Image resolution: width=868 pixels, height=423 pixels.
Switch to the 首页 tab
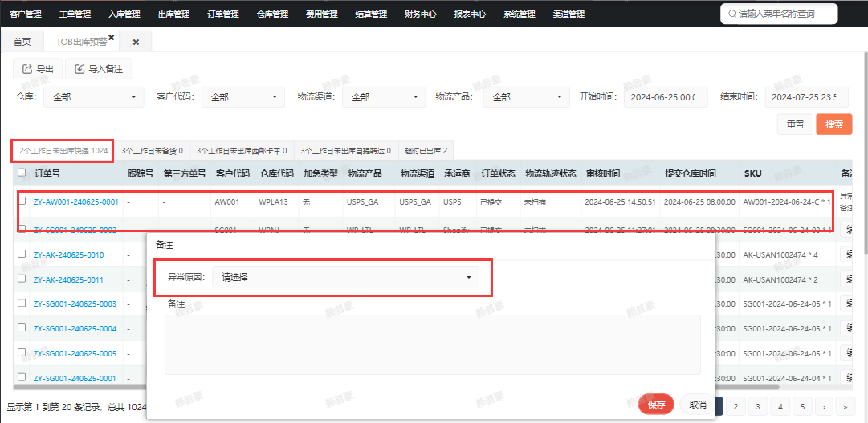[x=22, y=42]
